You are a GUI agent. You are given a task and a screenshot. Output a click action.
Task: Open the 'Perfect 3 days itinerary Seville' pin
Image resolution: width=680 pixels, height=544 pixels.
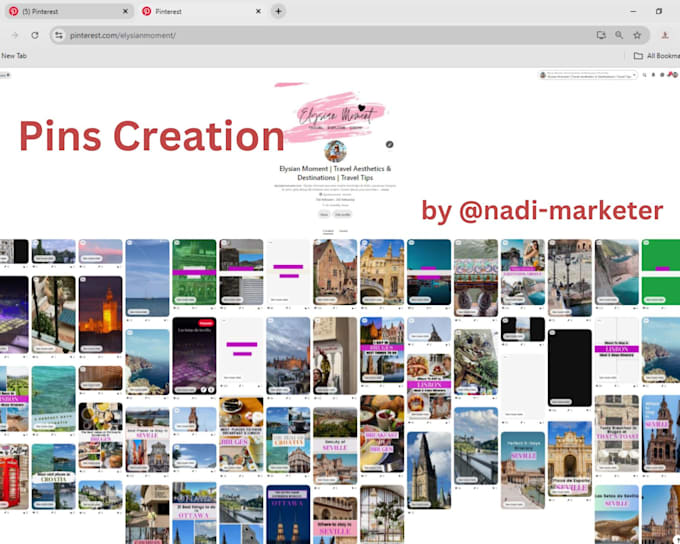tap(523, 470)
